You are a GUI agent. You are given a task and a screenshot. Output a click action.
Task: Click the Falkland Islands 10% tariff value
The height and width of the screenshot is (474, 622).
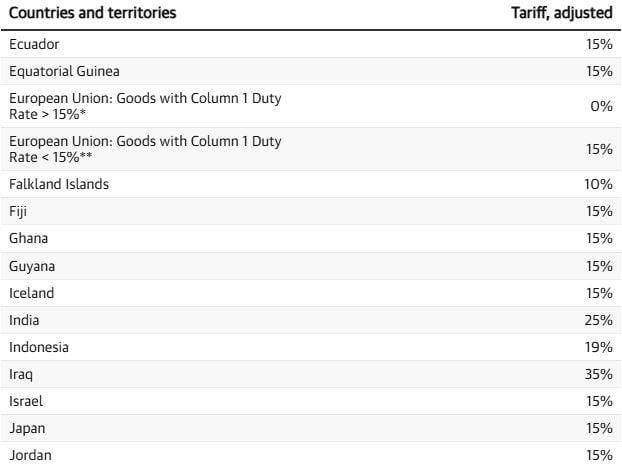599,184
